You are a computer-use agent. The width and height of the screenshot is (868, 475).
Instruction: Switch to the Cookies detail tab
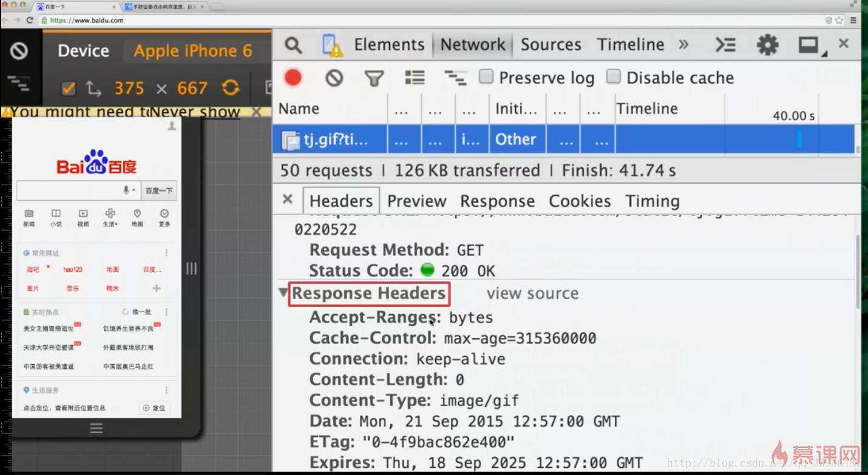580,201
